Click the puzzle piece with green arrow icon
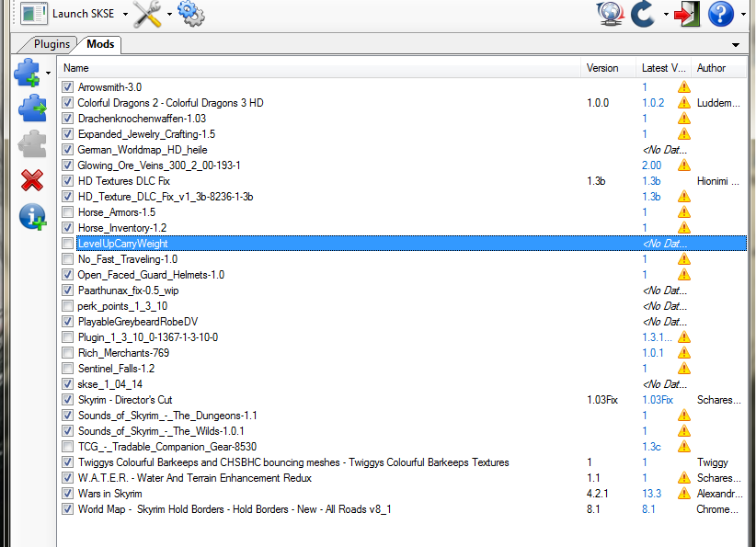The height and width of the screenshot is (547, 756). [32, 108]
